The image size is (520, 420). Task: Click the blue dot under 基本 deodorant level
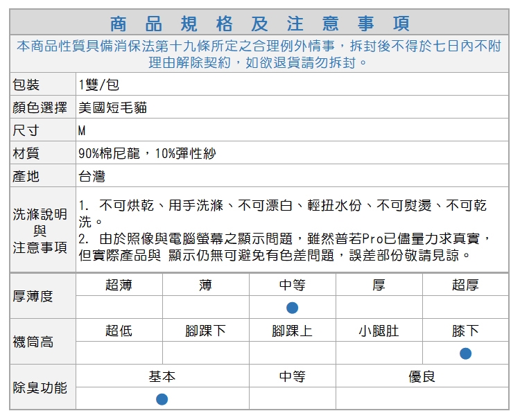coord(162,399)
